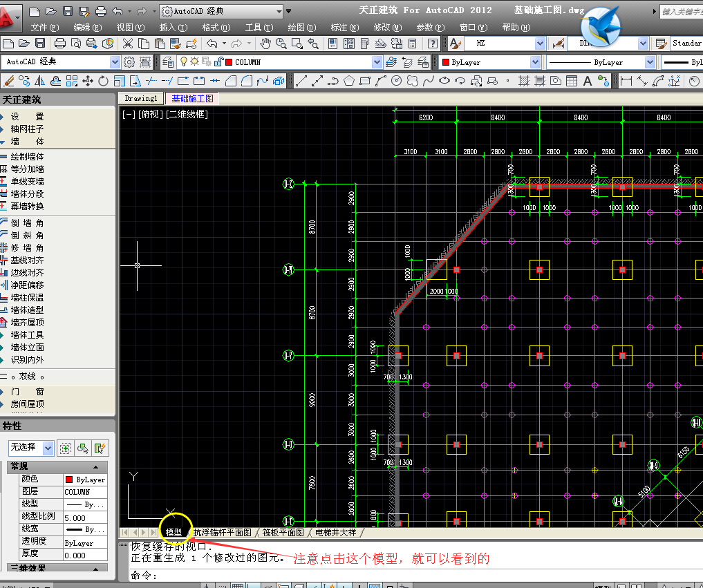Click the 颜色 ByLayer red swatch in Properties

tap(69, 480)
